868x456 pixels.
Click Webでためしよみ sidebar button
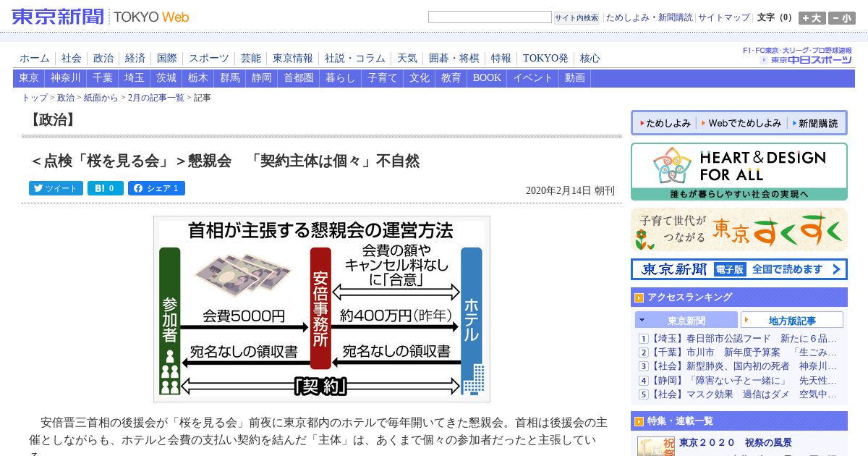coord(742,123)
